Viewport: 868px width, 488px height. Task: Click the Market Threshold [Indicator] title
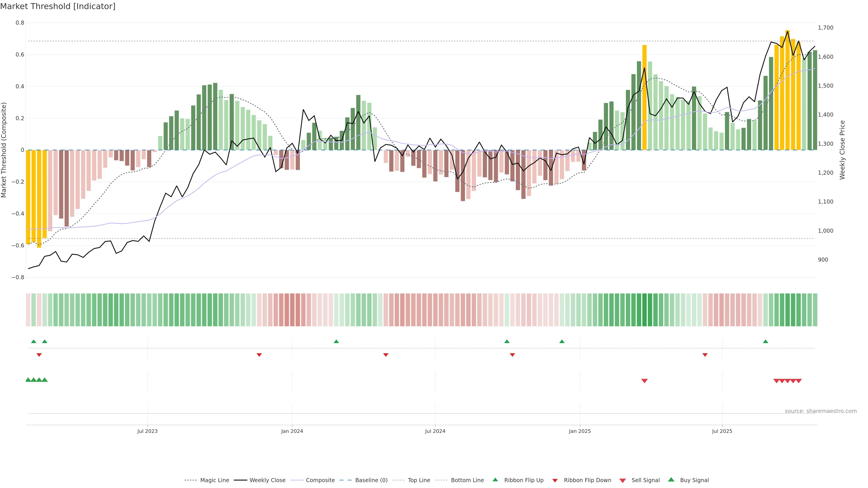[x=58, y=6]
